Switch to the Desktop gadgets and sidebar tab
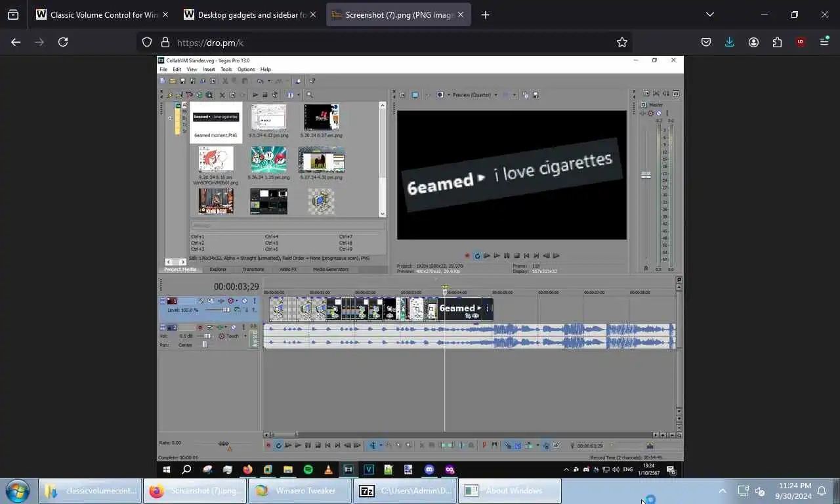This screenshot has width=840, height=504. click(x=250, y=14)
